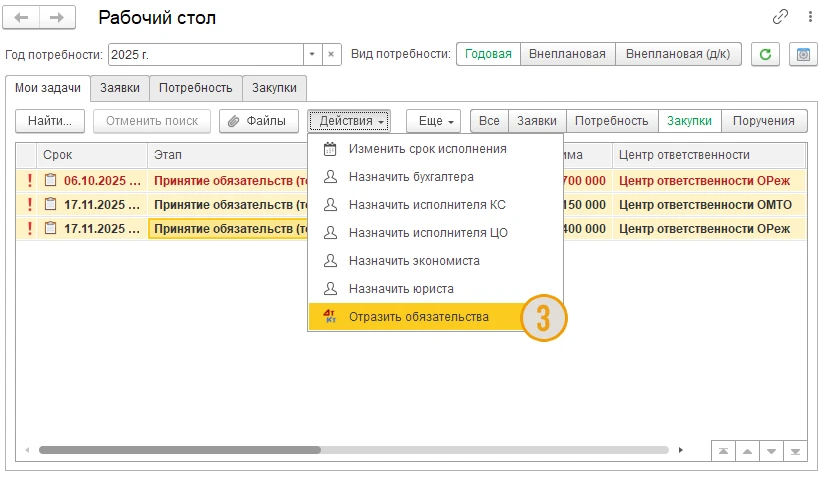Choose Назначить экономиста
Viewport: 825px width, 478px height.
[435, 261]
